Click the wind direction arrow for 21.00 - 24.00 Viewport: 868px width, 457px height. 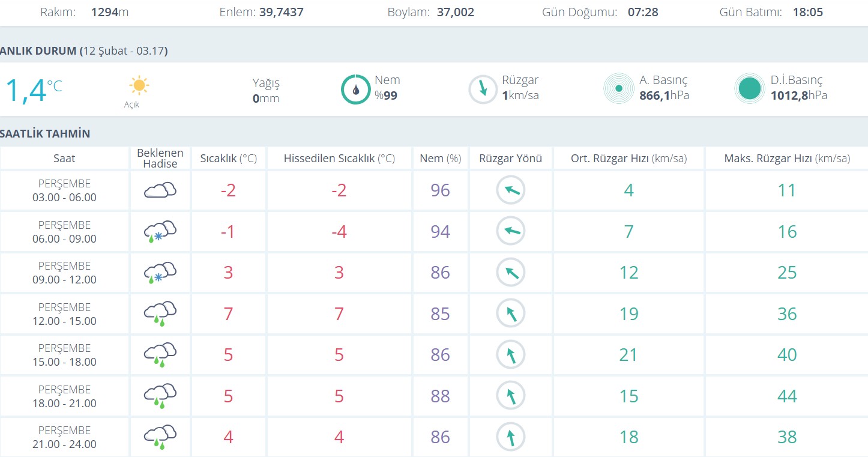(x=510, y=437)
